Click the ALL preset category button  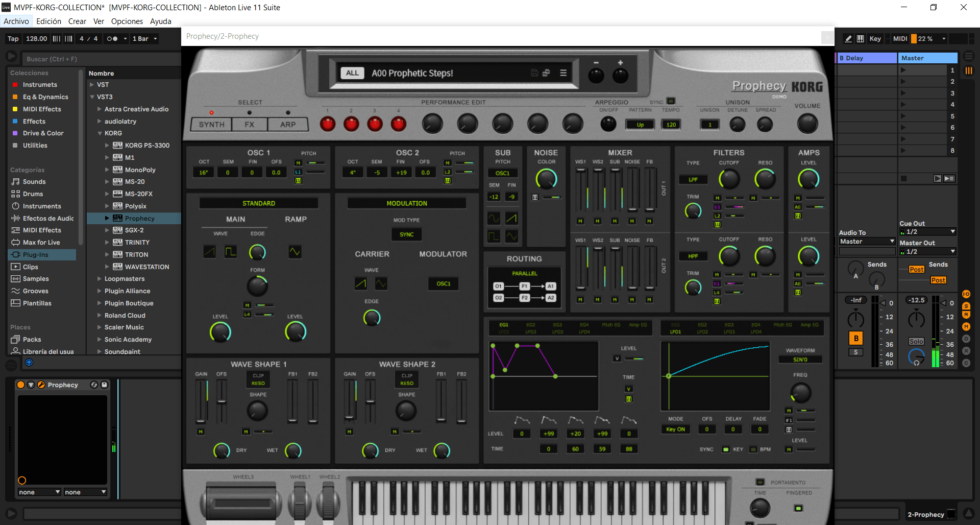(x=352, y=73)
